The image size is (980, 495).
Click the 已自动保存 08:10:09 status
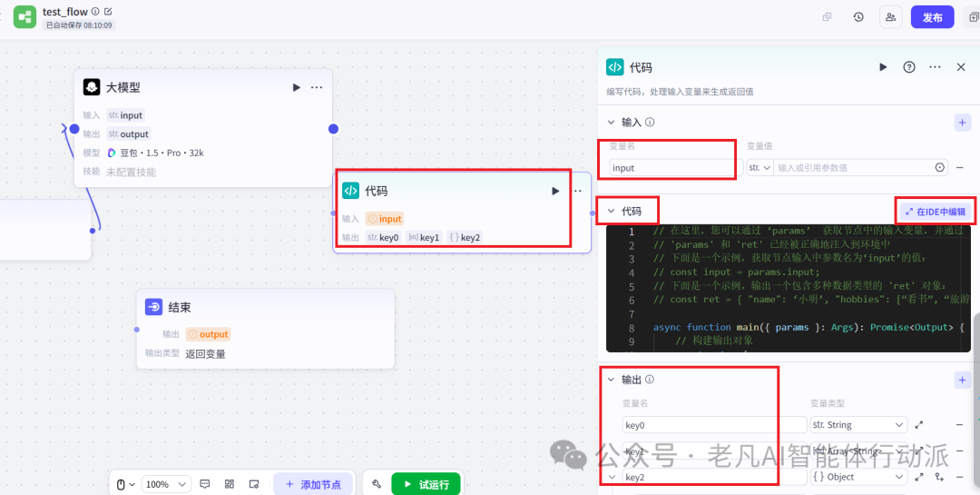tap(79, 25)
